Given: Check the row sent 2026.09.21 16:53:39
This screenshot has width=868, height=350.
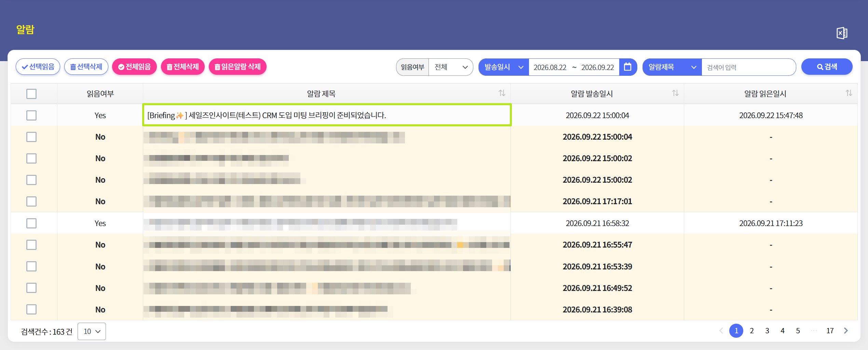Looking at the screenshot, I should point(31,266).
